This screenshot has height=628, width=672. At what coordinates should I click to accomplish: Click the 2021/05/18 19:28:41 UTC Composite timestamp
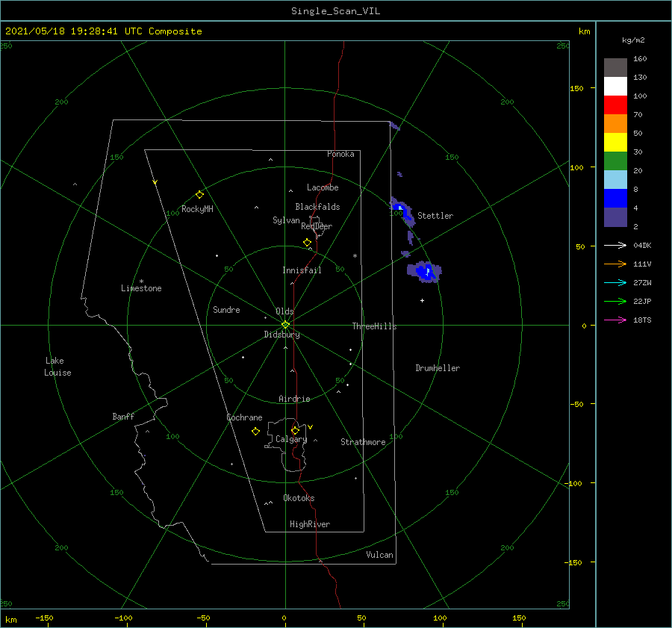coord(103,31)
